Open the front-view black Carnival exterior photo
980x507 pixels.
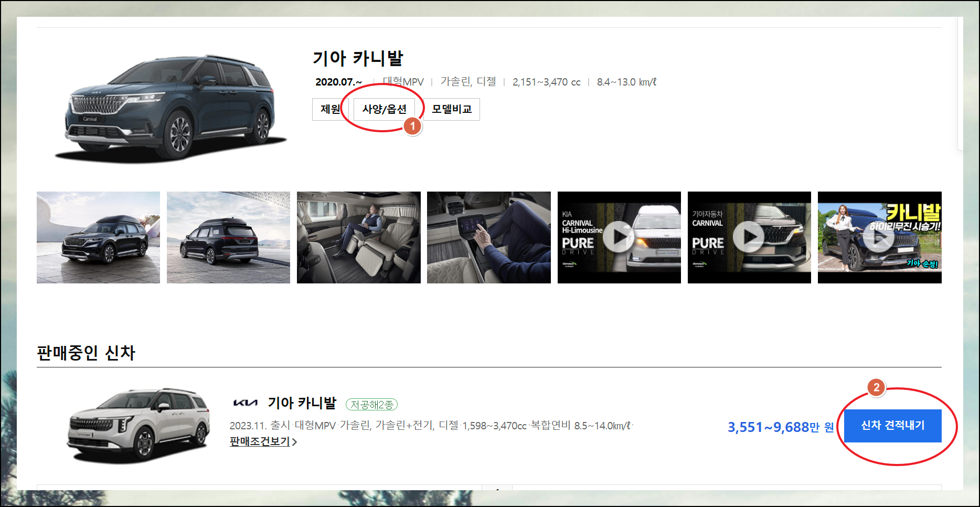click(x=98, y=237)
